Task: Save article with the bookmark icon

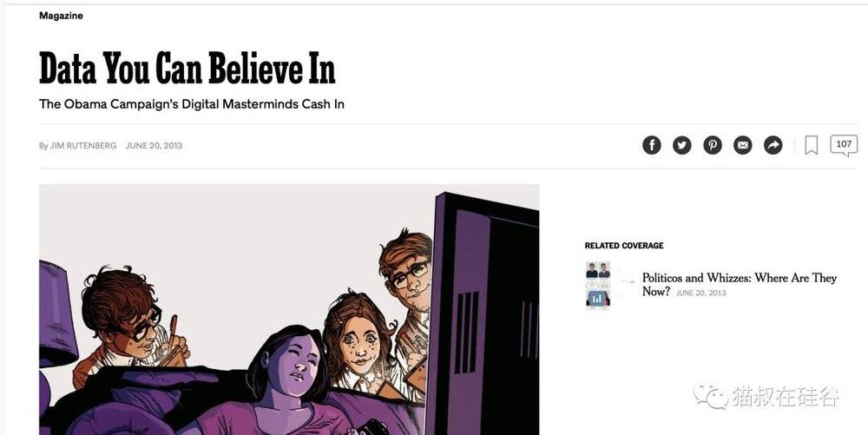Action: (x=812, y=146)
